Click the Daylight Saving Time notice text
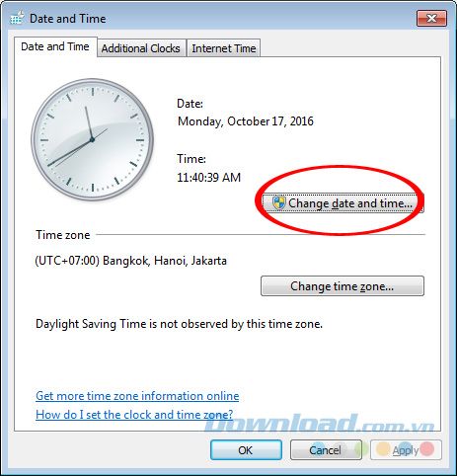Viewport: 457px width, 476px height. click(x=179, y=324)
